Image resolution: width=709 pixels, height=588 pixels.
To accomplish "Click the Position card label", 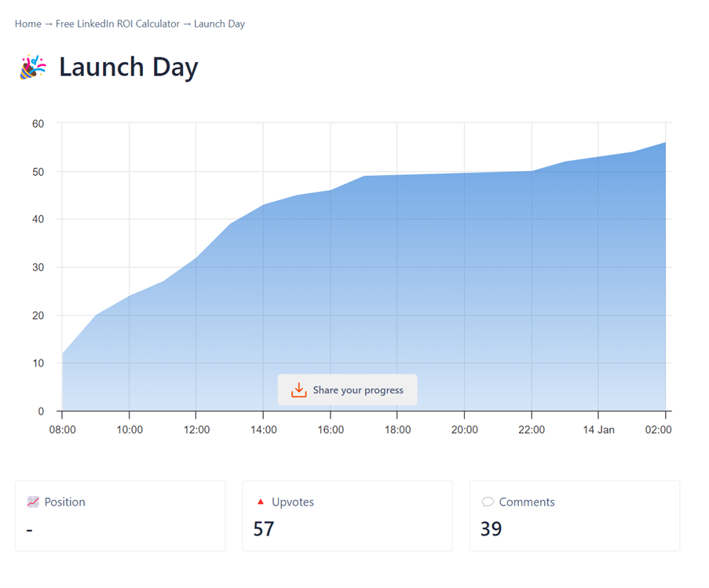I will tap(64, 502).
